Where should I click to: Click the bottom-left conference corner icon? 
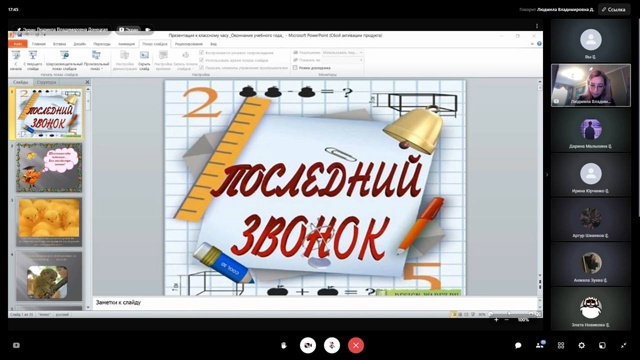(x=16, y=345)
